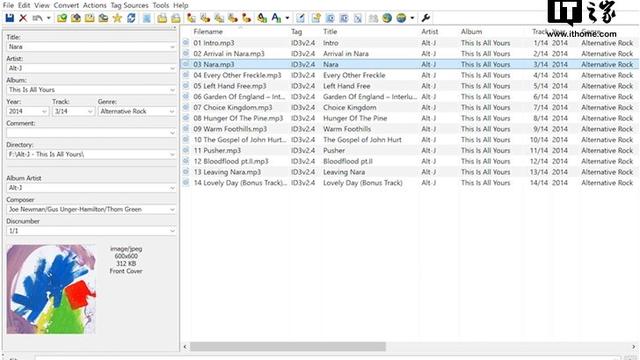Viewport: 640px width, 360px height.
Task: Sort by the Artist column header
Action: click(x=429, y=31)
